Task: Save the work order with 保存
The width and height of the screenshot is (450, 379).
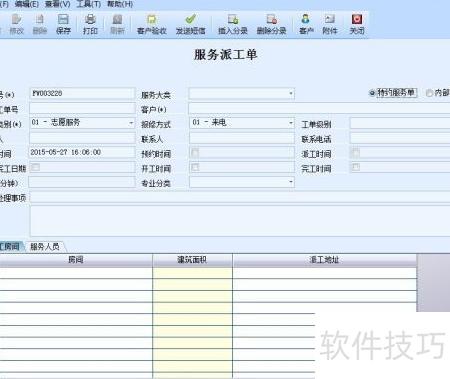Action: (x=63, y=24)
